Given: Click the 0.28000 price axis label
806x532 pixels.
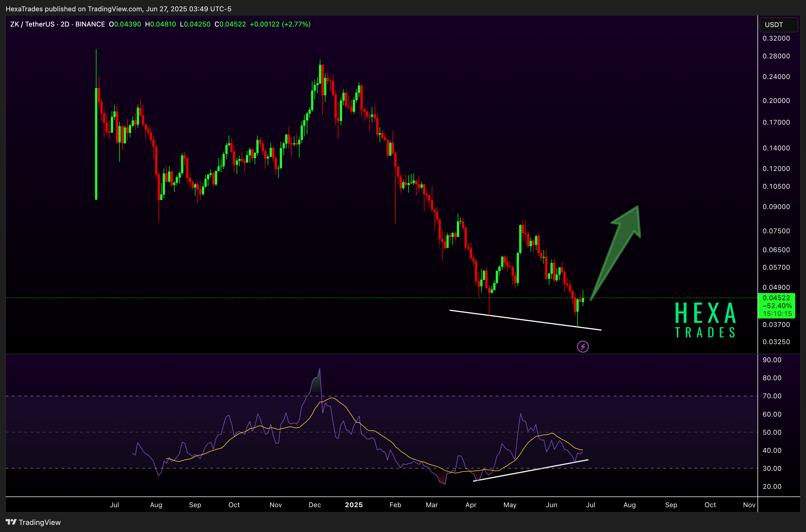Looking at the screenshot, I should [x=776, y=56].
